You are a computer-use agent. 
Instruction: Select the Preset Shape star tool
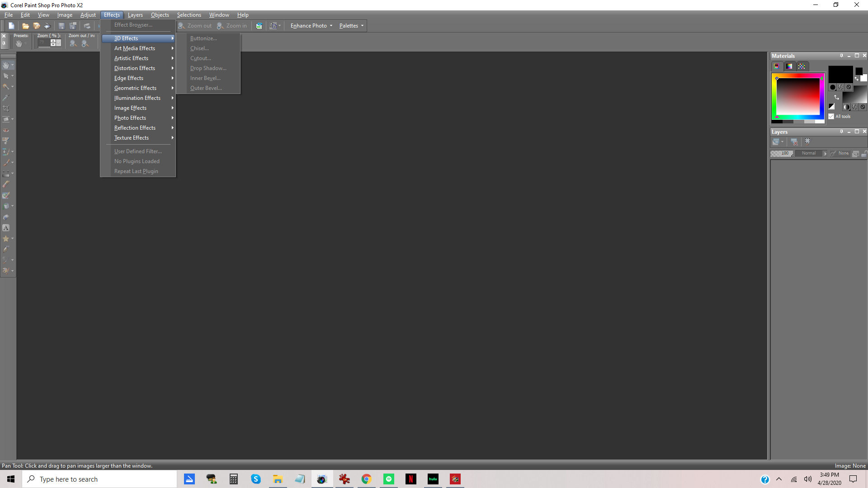pos(6,239)
